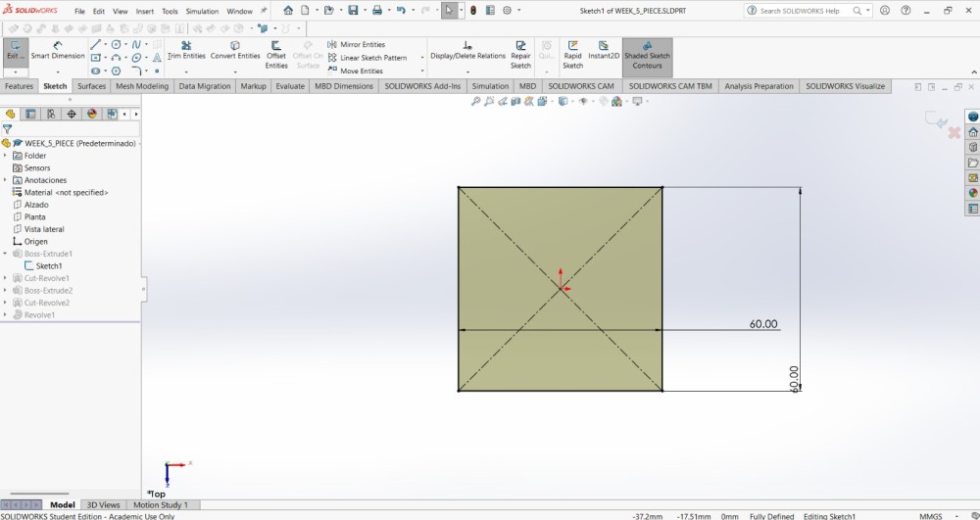Screen dimensions: 980x520
Task: Expand the Boss-Extrude2 node
Action: [5, 290]
